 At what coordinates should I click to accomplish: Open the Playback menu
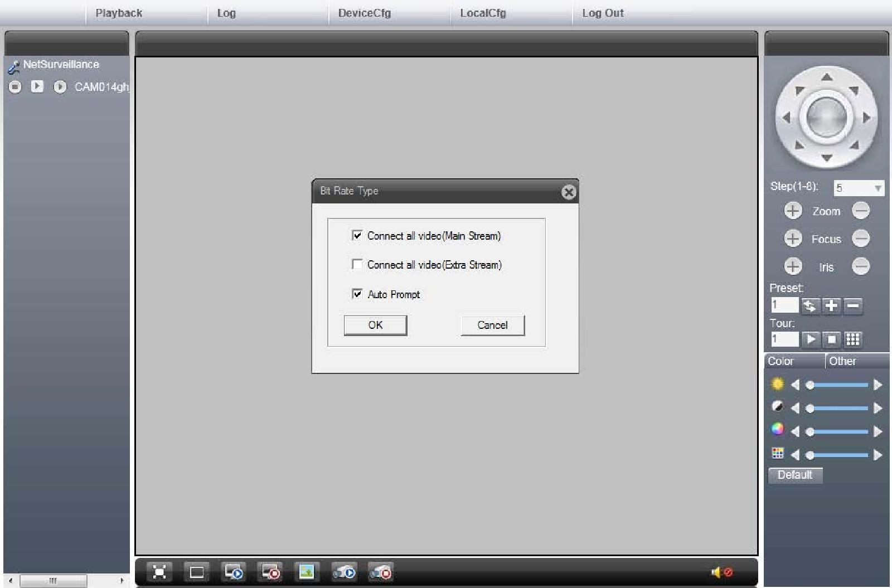(x=119, y=13)
